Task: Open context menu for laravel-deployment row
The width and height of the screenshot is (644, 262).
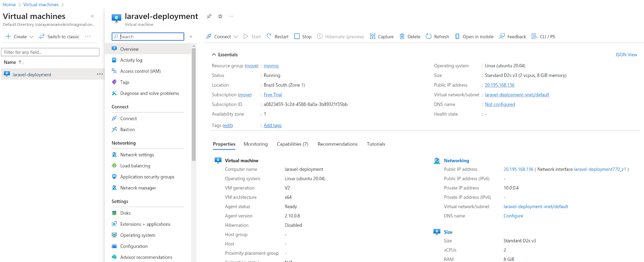Action: tap(100, 74)
